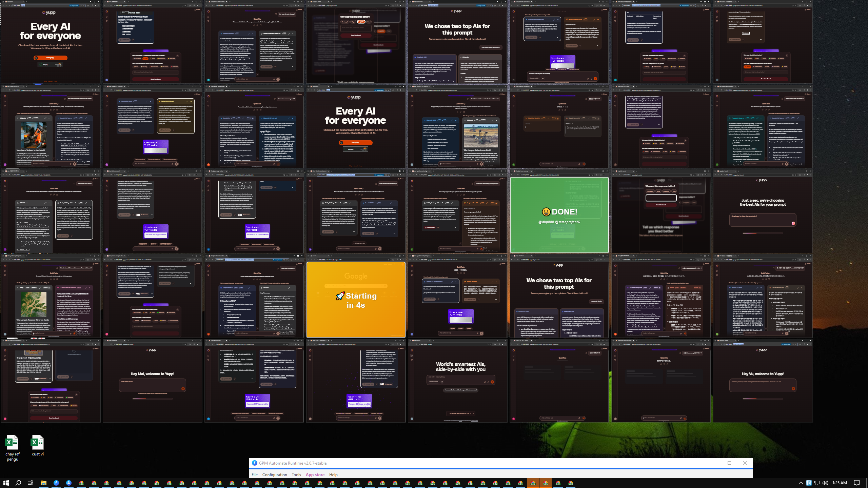Click the loading bar in 'Just a sec, we're choosing' window
The height and width of the screenshot is (488, 868).
tap(763, 233)
